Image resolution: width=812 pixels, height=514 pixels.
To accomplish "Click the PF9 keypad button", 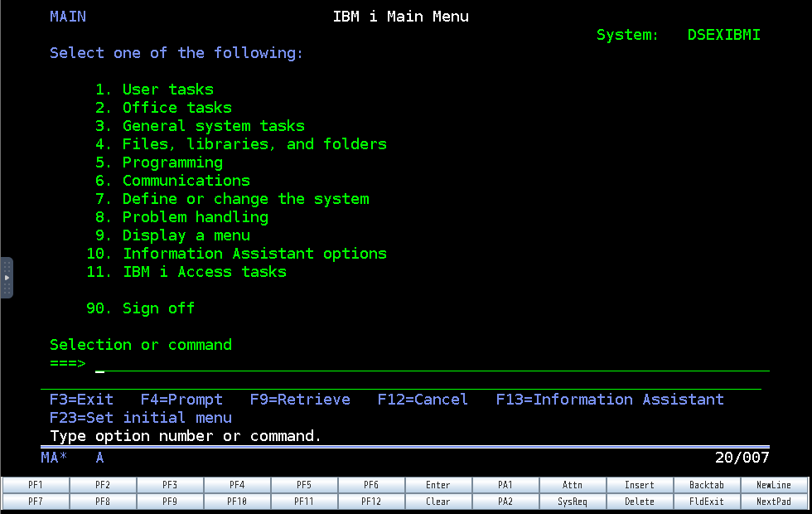I will coord(170,502).
